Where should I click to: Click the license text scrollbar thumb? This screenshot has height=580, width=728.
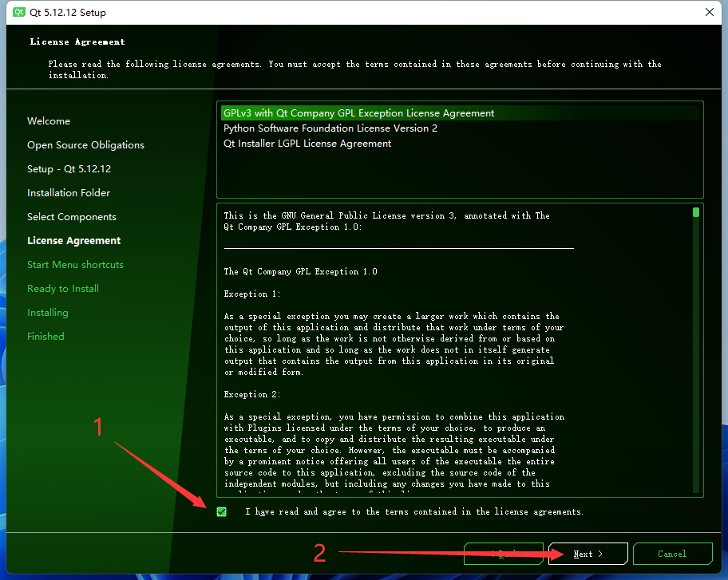695,211
